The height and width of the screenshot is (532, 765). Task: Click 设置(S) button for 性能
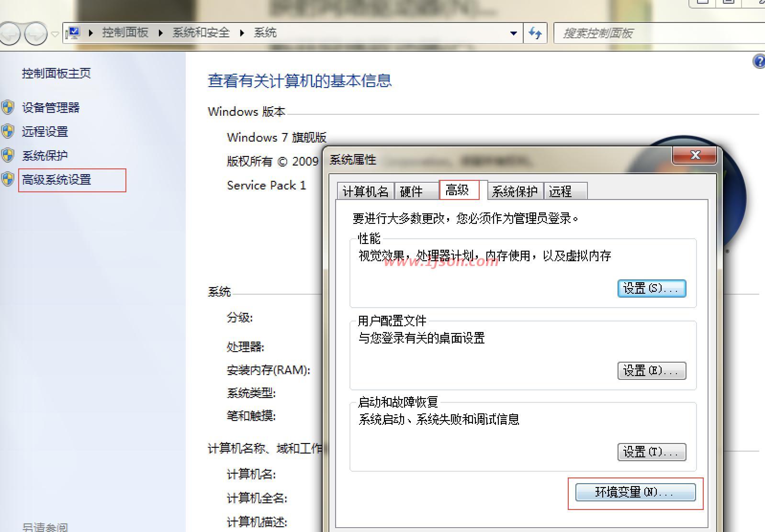click(x=652, y=288)
